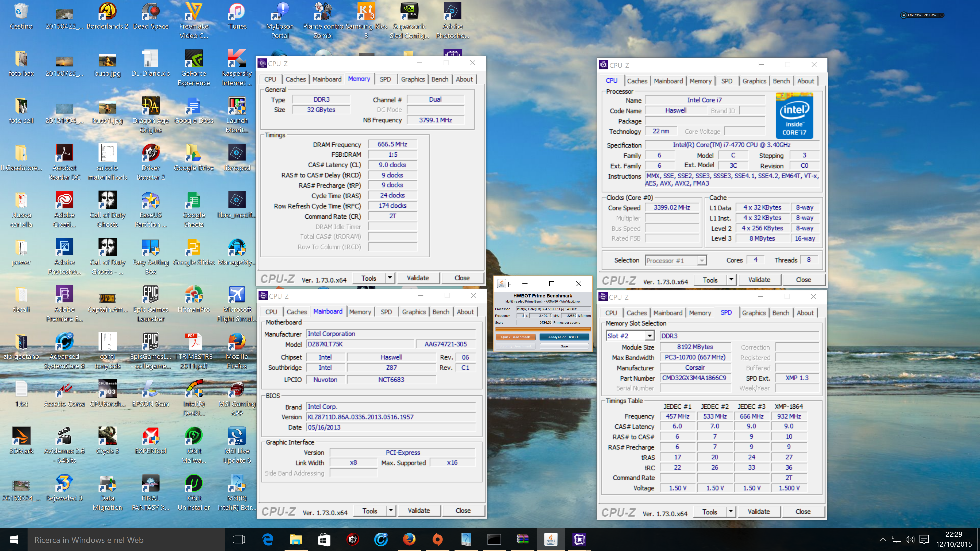
Task: Show hidden system tray icons
Action: [x=883, y=539]
